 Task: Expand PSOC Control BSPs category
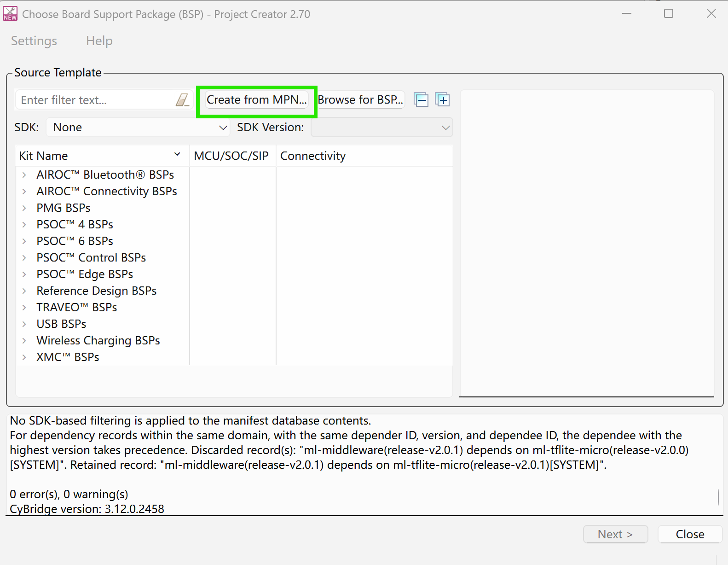[x=24, y=258]
